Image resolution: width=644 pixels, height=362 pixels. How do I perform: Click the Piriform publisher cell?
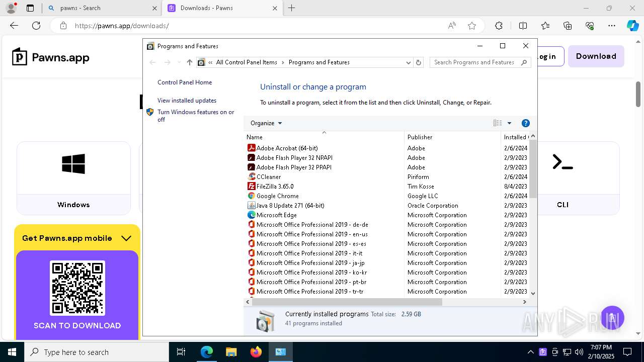click(x=418, y=177)
